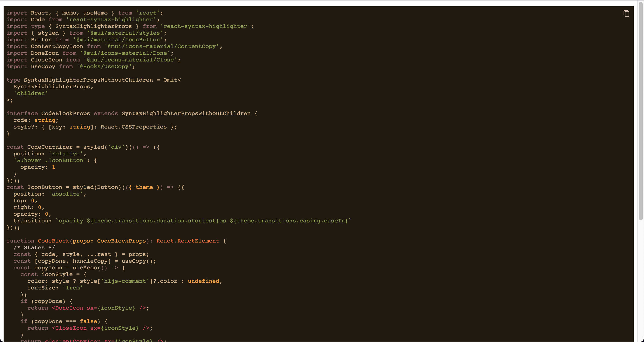Click the "ContentCopyIcon" import name

(x=57, y=46)
